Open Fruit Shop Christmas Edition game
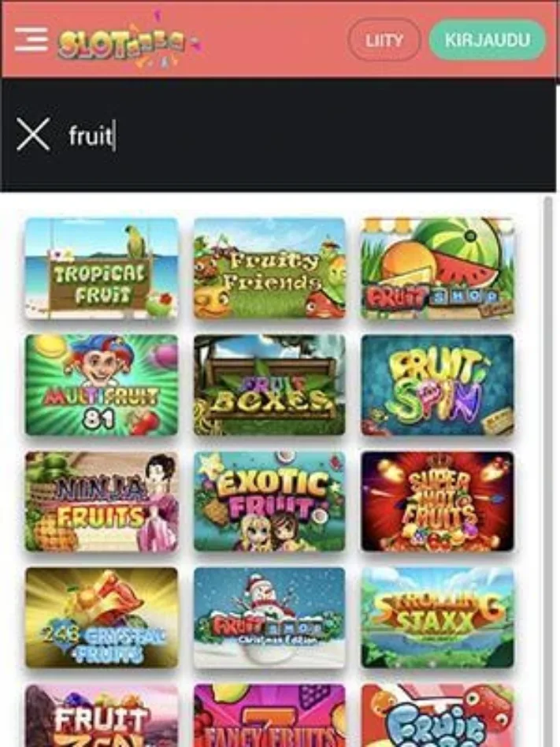Viewport: 560px width, 747px height. click(x=269, y=618)
